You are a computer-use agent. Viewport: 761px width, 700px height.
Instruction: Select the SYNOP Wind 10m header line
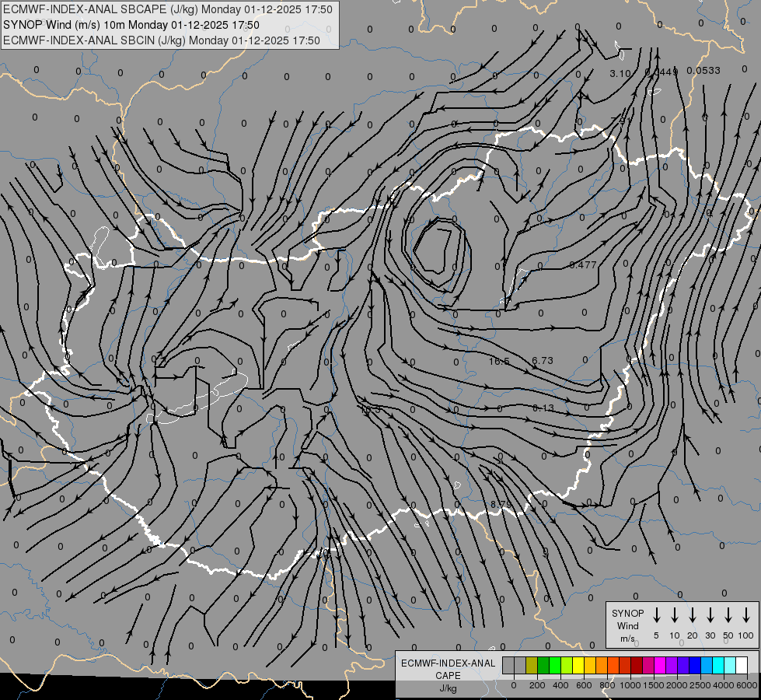tap(131, 25)
